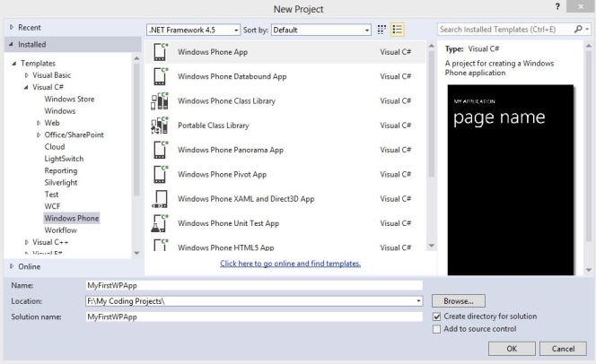The image size is (596, 364).
Task: Click template list scrollbar up arrow
Action: [432, 46]
